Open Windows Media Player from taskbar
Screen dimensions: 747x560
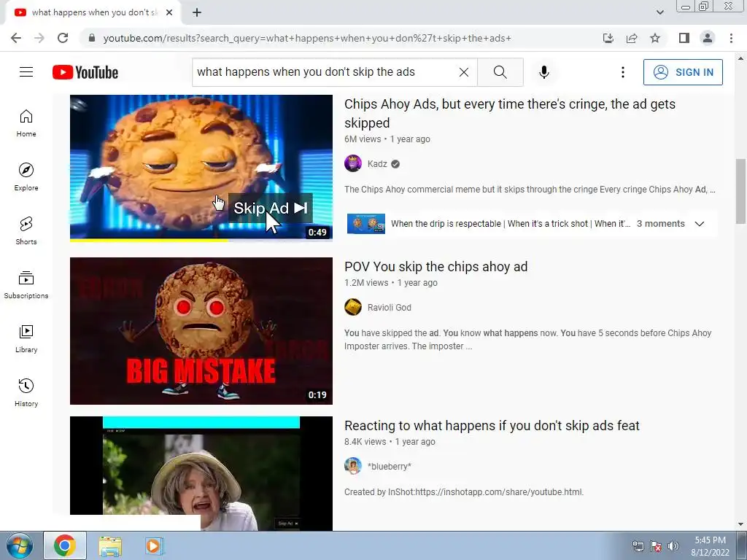[x=153, y=545]
